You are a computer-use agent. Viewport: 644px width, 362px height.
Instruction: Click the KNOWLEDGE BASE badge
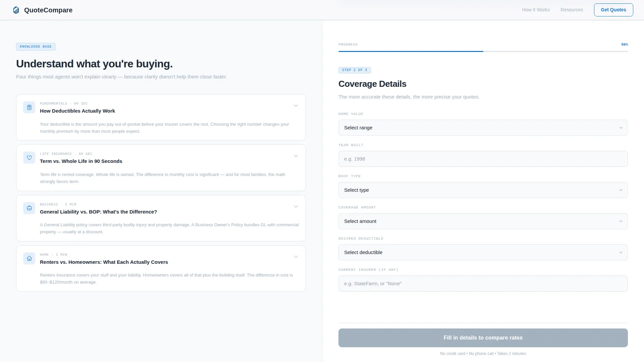36,47
